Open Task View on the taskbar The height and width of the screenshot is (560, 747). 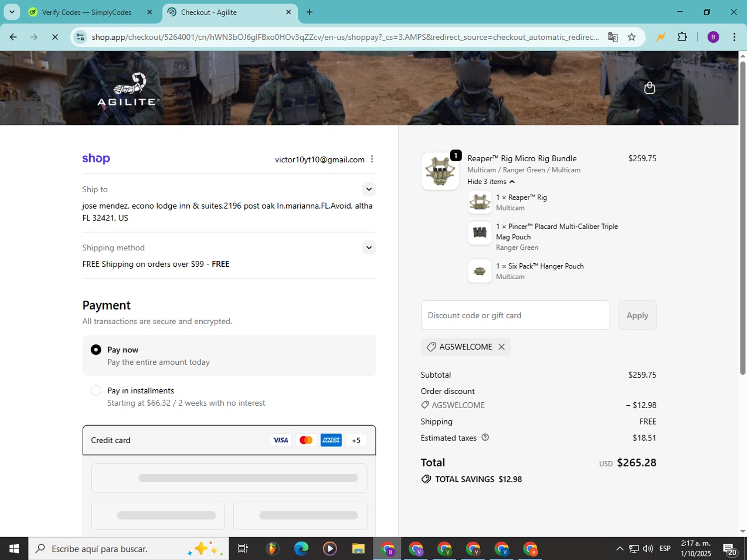243,549
